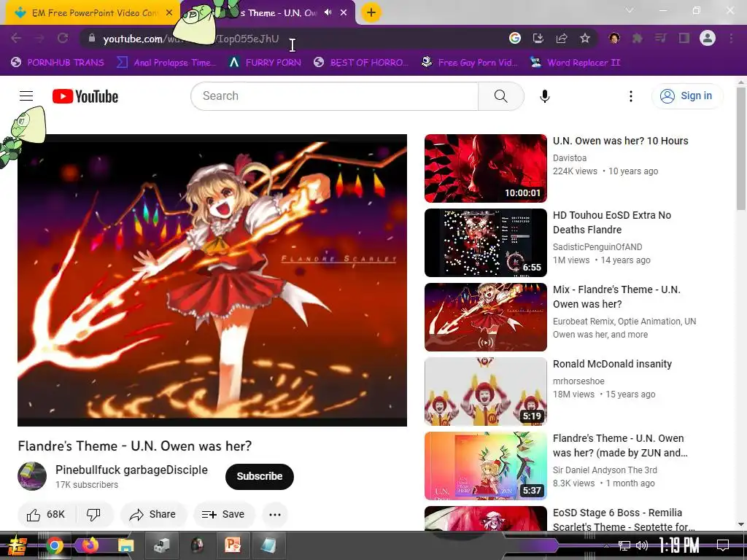Click the Sign in button
The width and height of the screenshot is (747, 560).
click(x=686, y=96)
